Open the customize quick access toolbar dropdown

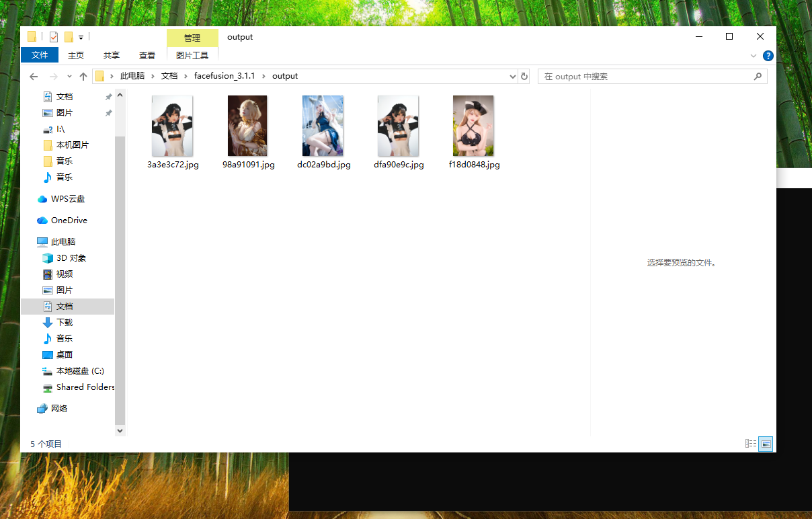[81, 37]
